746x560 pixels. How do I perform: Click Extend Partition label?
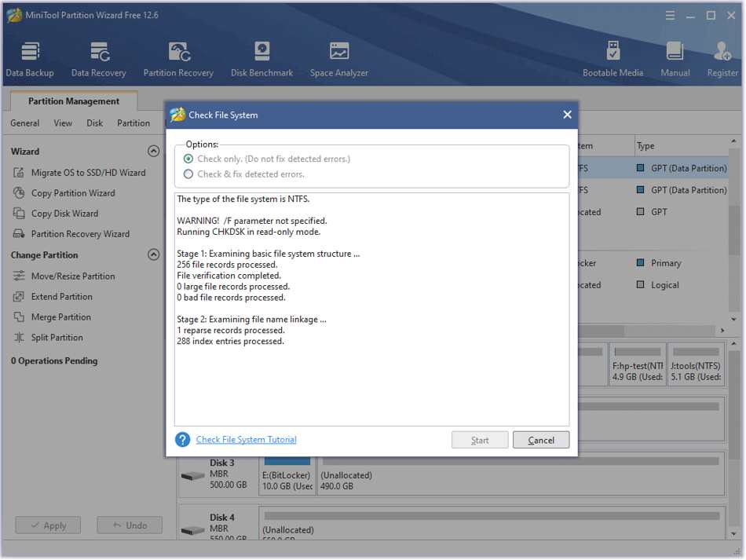click(x=62, y=296)
